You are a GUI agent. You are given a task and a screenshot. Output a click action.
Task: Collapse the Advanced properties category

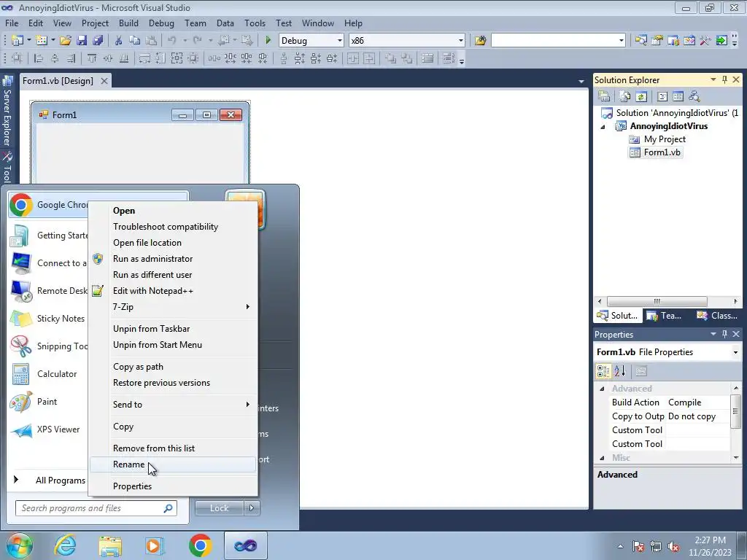(602, 389)
